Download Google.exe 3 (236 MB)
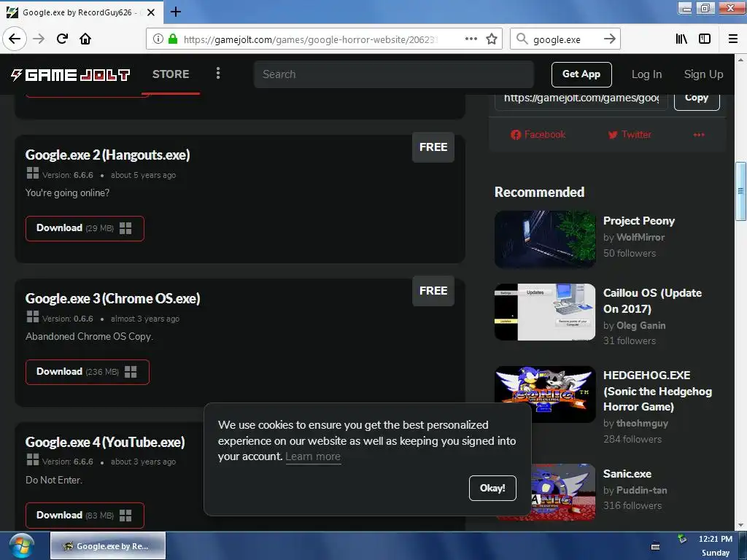The height and width of the screenshot is (560, 747). [x=88, y=372]
